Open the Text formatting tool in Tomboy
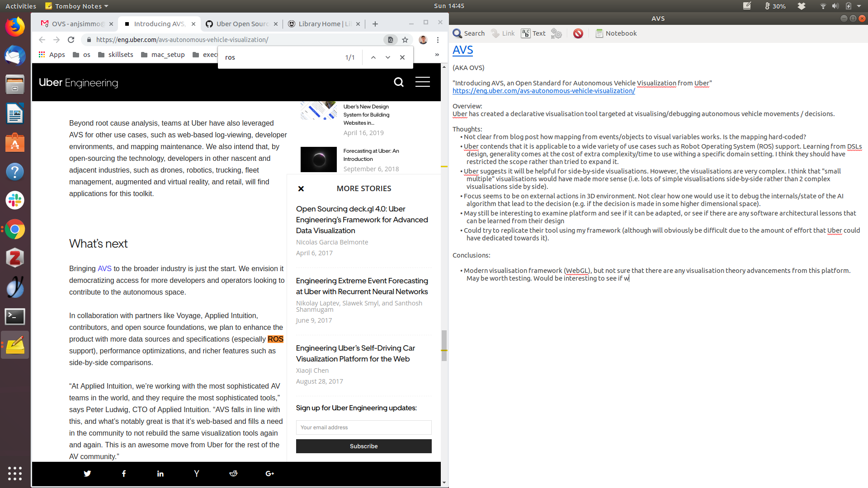Viewport: 868px width, 488px height. 533,33
